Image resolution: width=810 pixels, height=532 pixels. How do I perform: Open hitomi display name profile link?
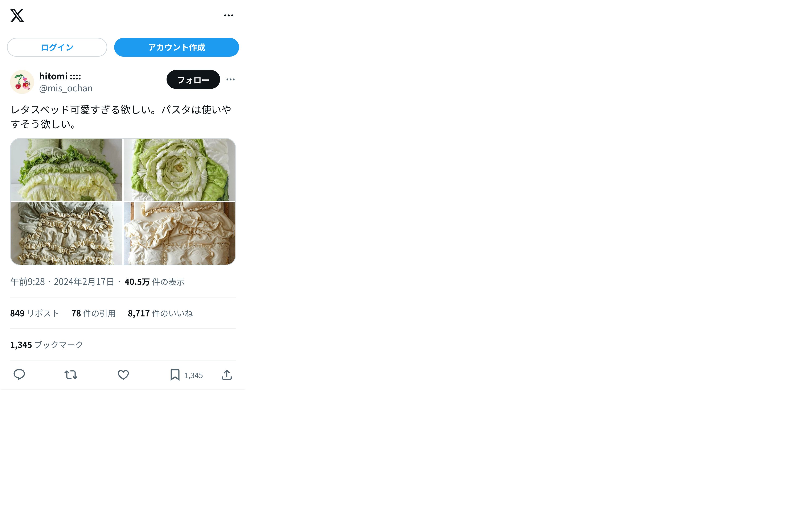pyautogui.click(x=60, y=76)
